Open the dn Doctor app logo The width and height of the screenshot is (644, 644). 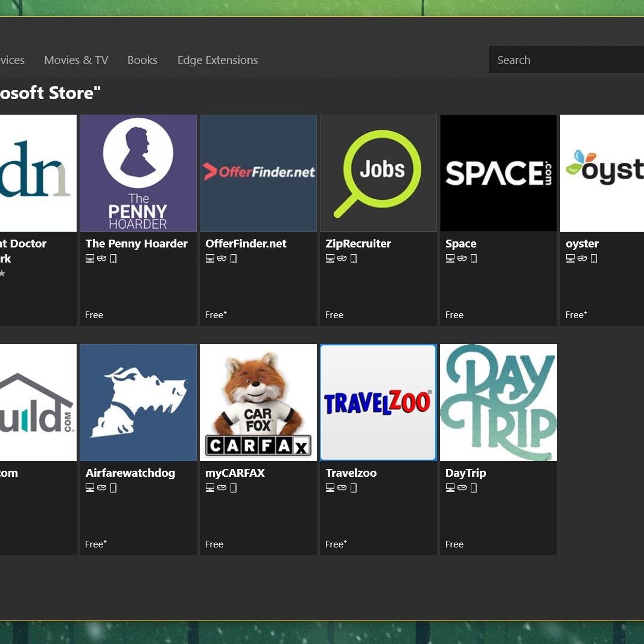[x=38, y=173]
